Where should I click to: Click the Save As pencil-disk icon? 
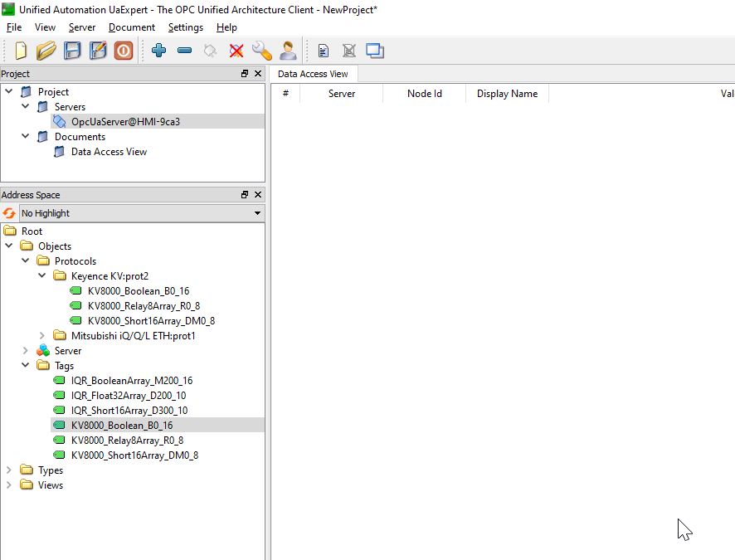click(x=98, y=51)
